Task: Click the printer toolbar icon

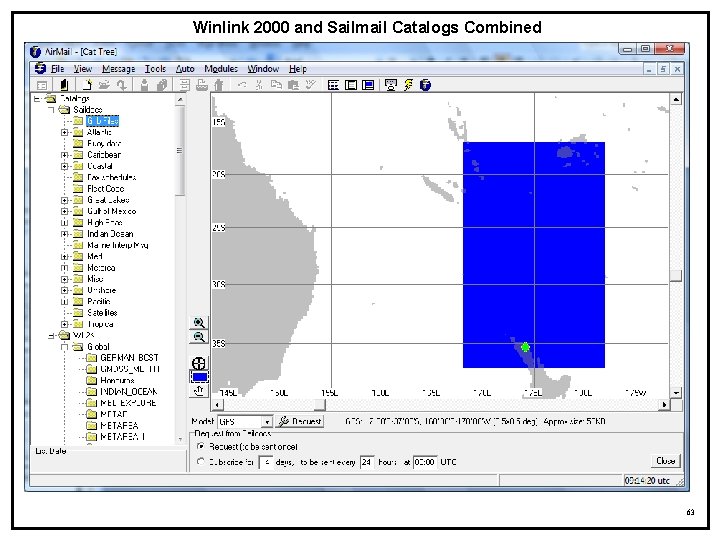Action: tap(202, 85)
